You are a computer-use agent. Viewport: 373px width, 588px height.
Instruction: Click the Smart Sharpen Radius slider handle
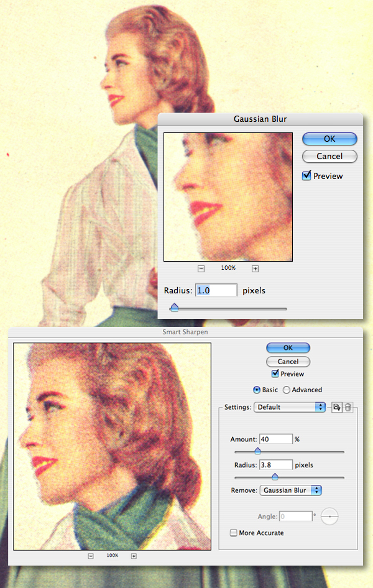(275, 477)
